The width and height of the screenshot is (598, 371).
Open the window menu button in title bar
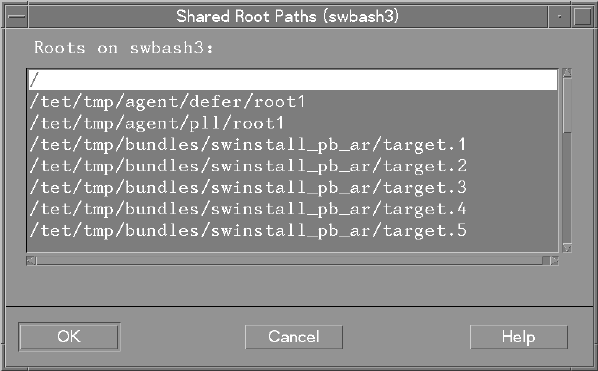pos(16,16)
